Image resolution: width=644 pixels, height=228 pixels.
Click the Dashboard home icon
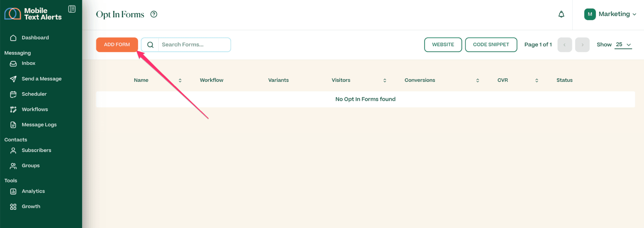coord(13,38)
